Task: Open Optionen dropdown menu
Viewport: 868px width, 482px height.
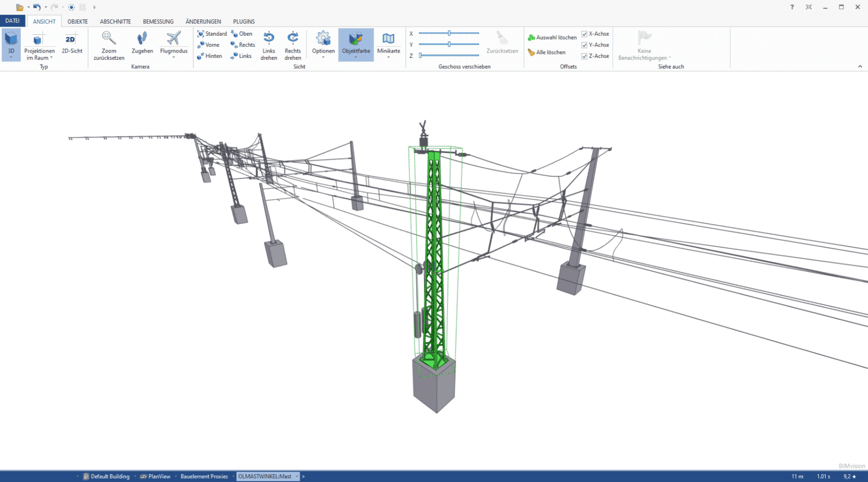Action: [323, 57]
